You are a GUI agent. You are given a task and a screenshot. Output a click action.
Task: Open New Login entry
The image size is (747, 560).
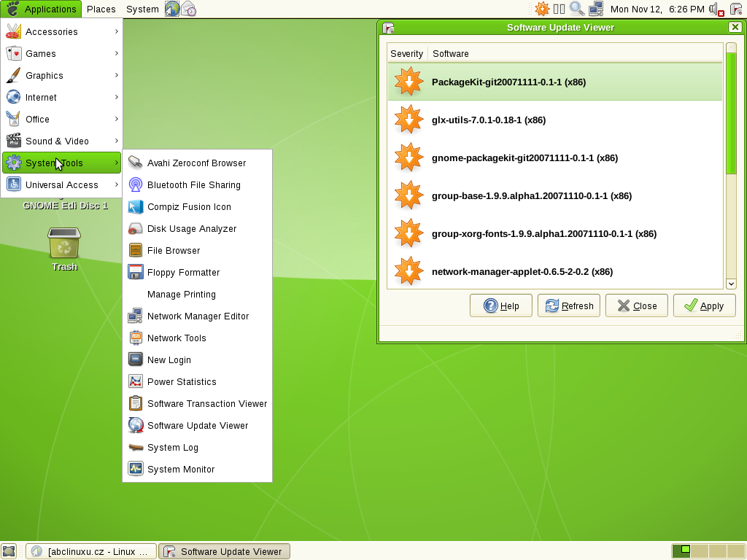point(197,360)
